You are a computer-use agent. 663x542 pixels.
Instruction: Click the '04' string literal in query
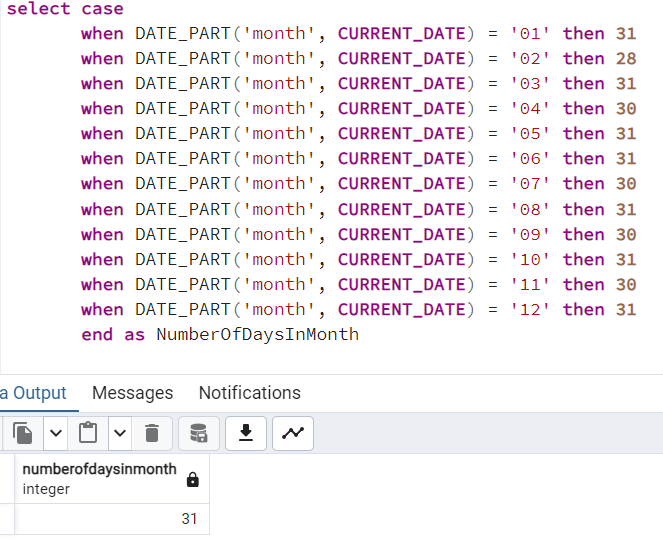[530, 109]
